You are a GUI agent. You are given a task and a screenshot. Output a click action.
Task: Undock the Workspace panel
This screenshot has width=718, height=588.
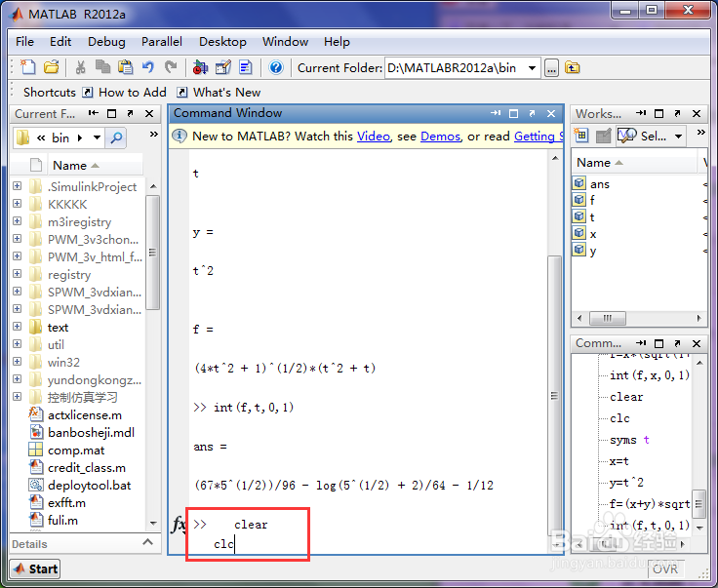pos(678,113)
